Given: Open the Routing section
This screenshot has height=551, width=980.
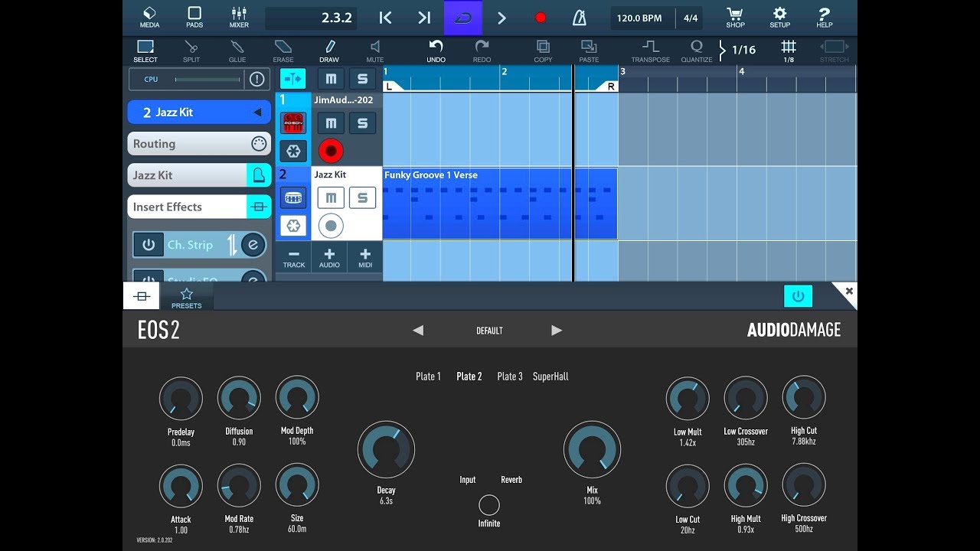Looking at the screenshot, I should click(x=199, y=144).
